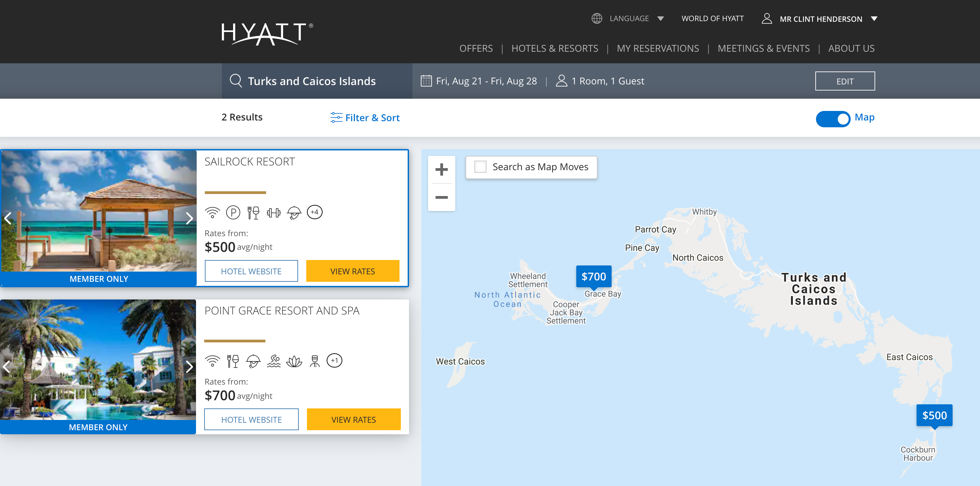Go to My Reservations

(x=657, y=48)
